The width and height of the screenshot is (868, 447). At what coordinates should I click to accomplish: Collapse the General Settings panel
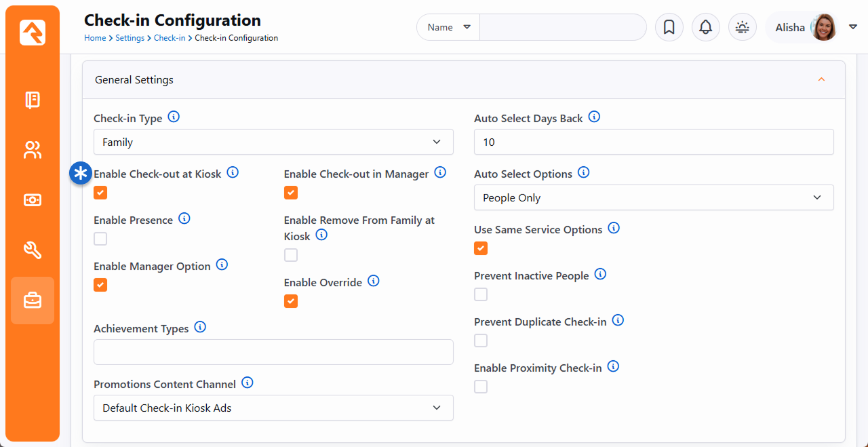point(821,80)
